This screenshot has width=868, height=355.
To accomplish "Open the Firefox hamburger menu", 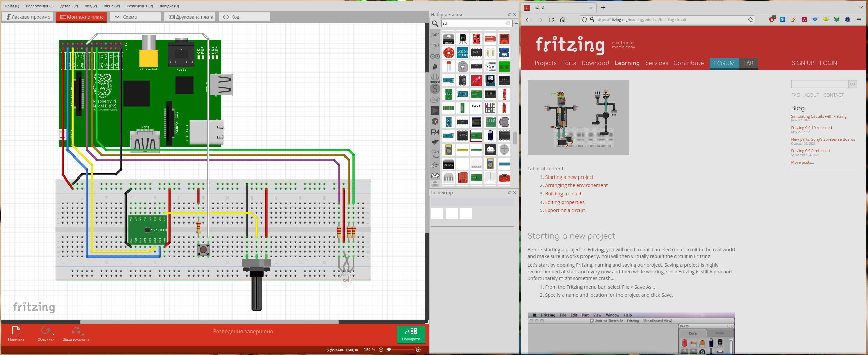I will 859,20.
